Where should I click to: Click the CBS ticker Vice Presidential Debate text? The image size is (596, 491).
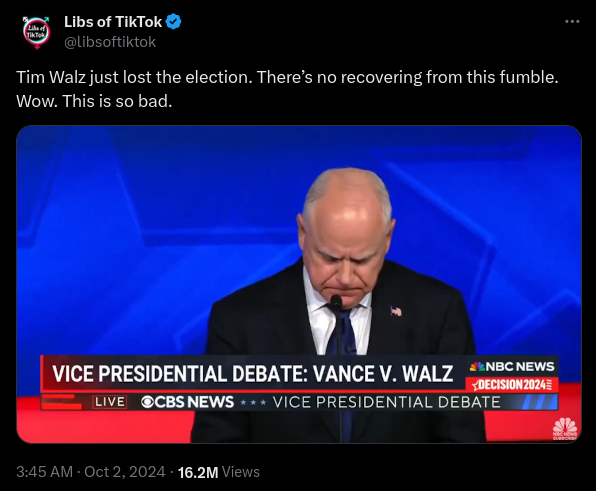386,402
